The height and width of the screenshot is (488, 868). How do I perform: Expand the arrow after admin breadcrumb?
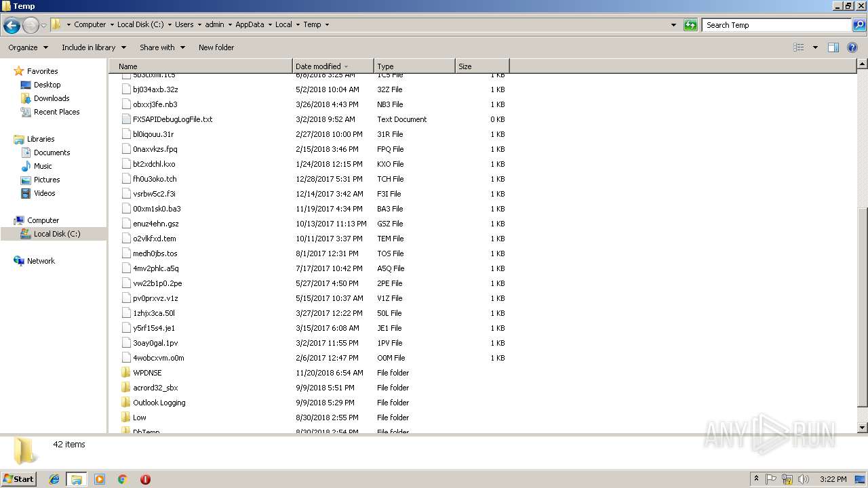pyautogui.click(x=230, y=24)
